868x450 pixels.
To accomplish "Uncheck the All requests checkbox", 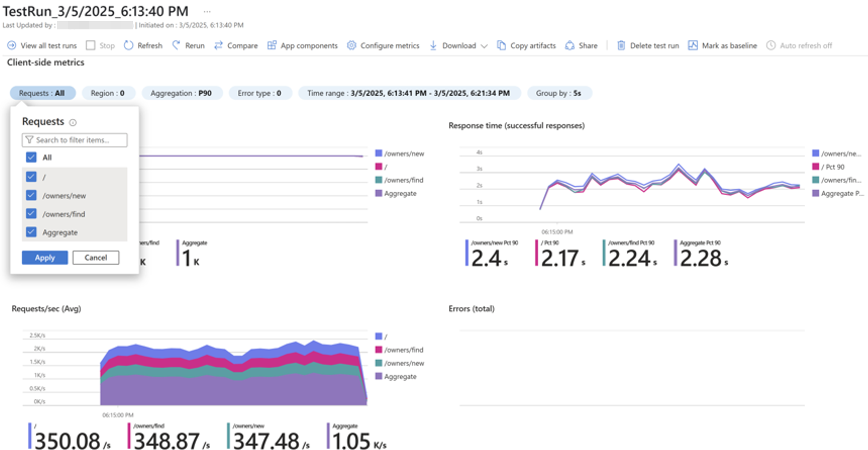I will click(31, 157).
